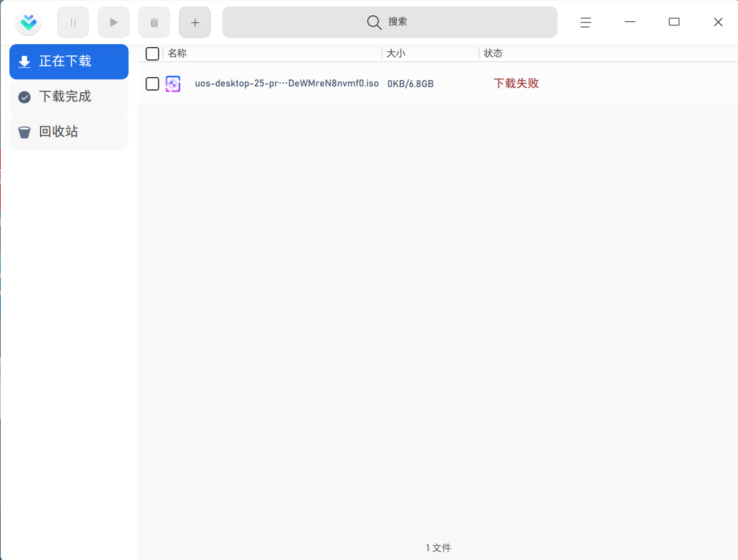Open the hamburger menu for settings

tap(585, 22)
